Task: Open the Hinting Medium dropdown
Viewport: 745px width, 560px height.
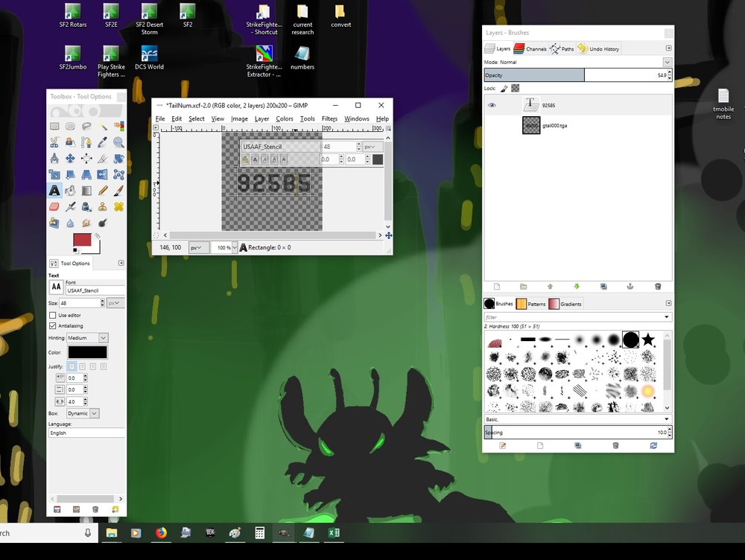Action: click(87, 337)
